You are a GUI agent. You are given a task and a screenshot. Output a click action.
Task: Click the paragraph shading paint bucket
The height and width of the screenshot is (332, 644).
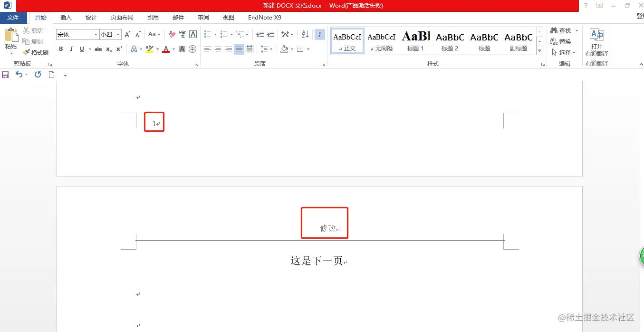click(x=284, y=49)
